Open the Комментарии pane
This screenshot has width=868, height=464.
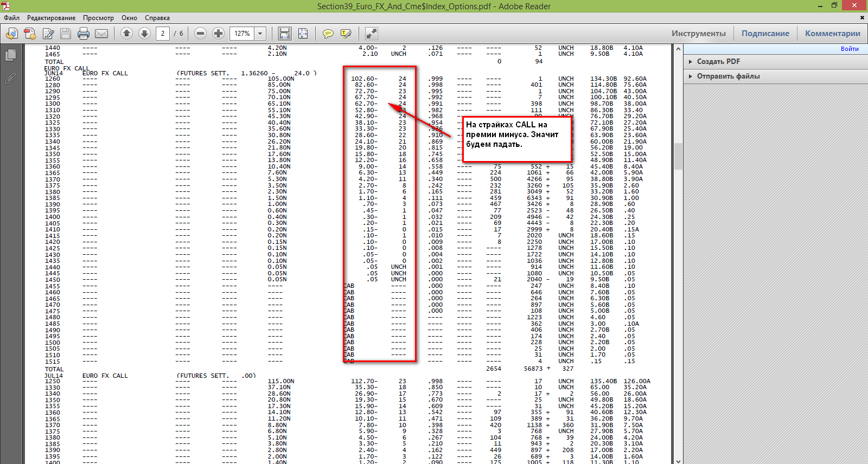click(x=833, y=34)
